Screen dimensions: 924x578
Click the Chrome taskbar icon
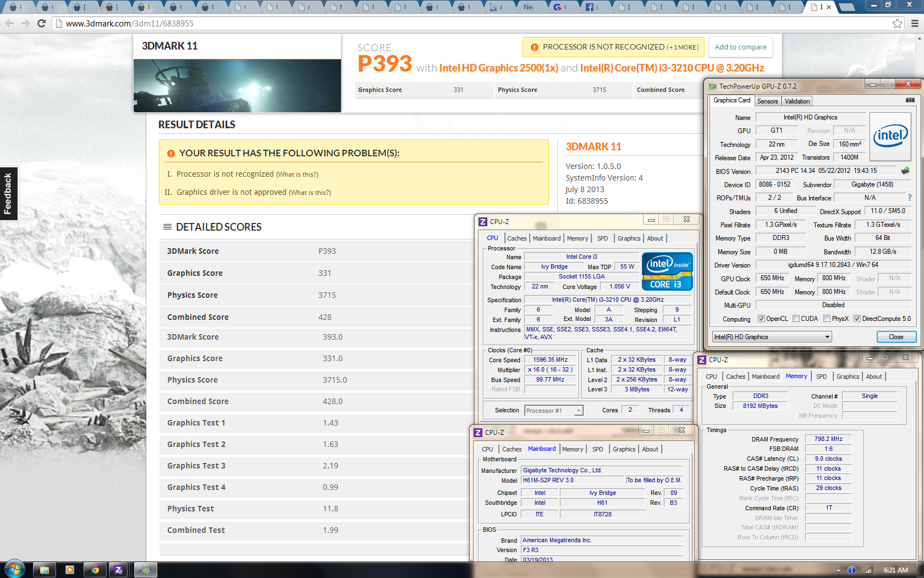pyautogui.click(x=95, y=570)
